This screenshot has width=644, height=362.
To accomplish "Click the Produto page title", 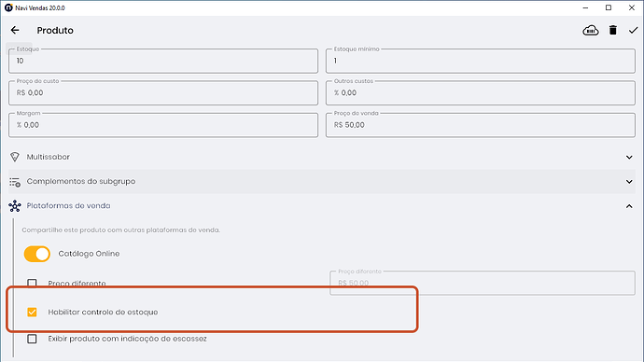I will tap(55, 31).
